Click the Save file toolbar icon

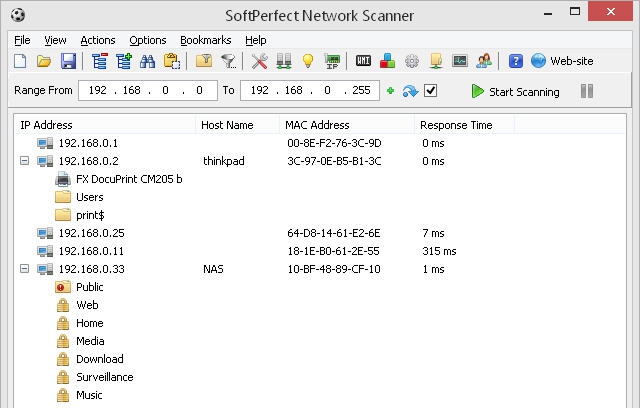[68, 62]
